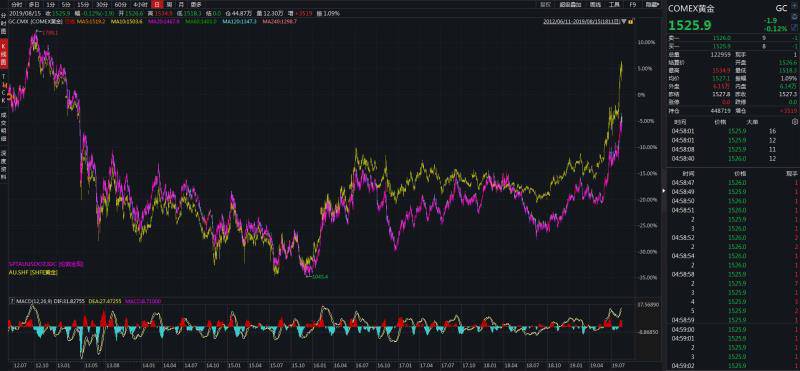Click the 04:58:47 trade row
The image size is (800, 371).
733,182
